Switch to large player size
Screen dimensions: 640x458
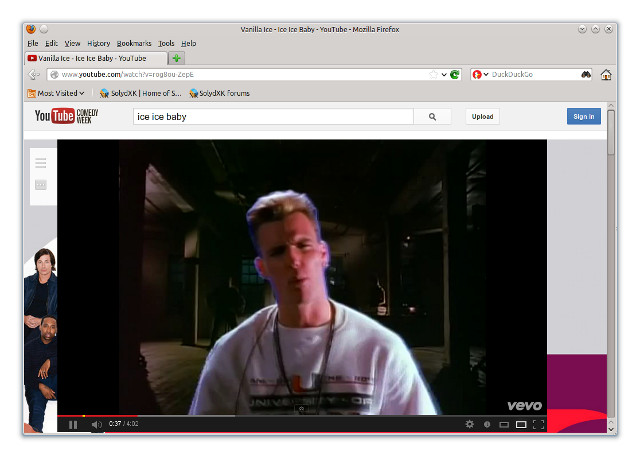[521, 425]
